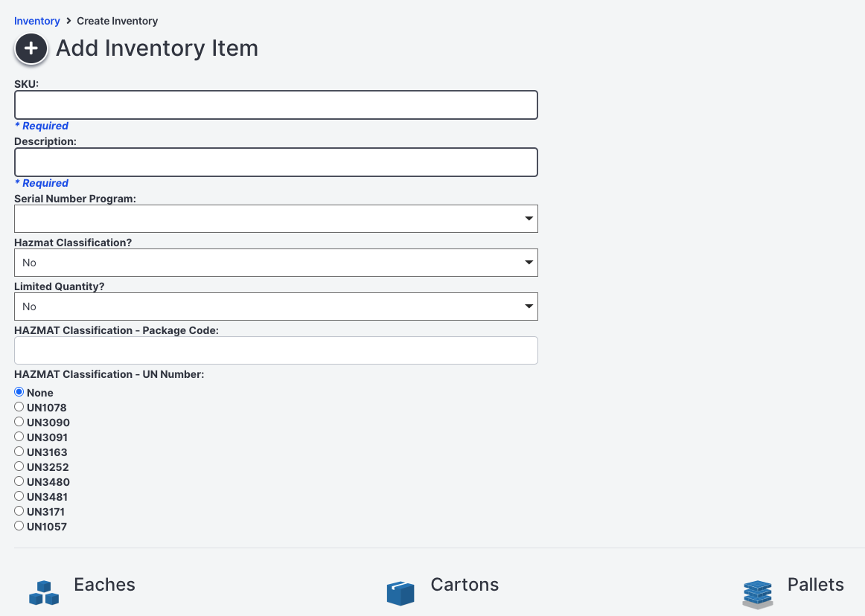865x616 pixels.
Task: Navigate to Inventory via breadcrumb link
Action: click(36, 21)
